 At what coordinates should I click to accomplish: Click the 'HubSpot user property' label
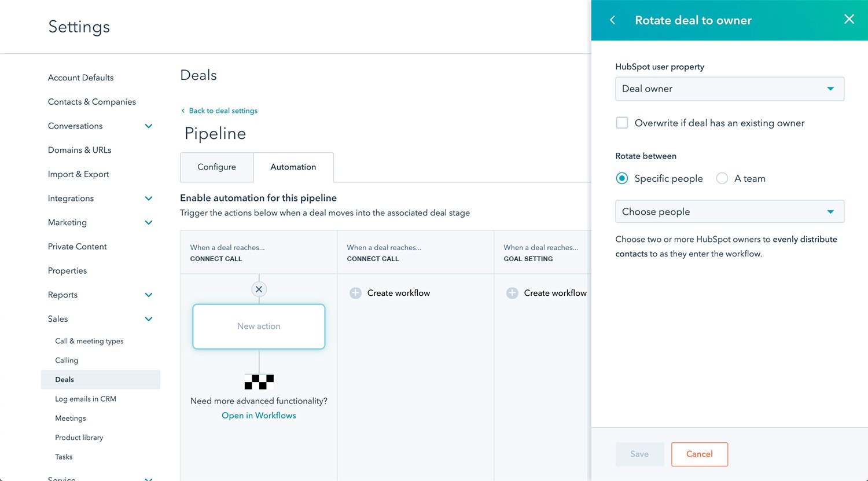click(660, 67)
